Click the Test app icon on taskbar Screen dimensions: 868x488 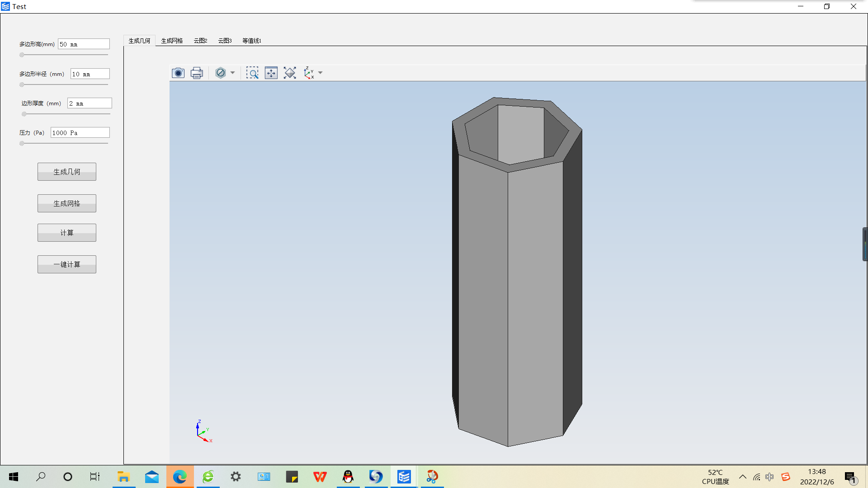click(x=404, y=477)
